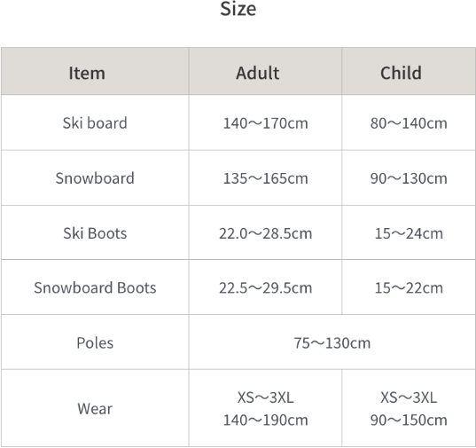
Task: Click the Poles row label
Action: point(95,343)
